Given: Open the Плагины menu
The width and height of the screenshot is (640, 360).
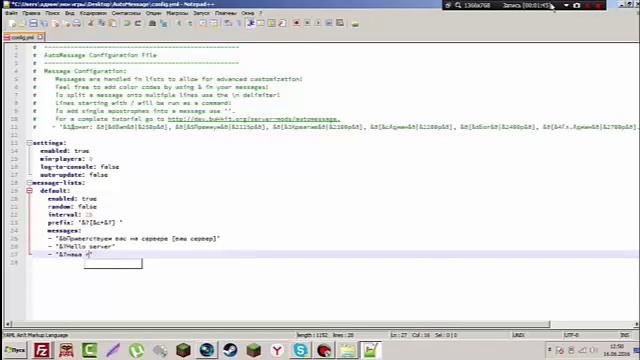Looking at the screenshot, I should (226, 13).
